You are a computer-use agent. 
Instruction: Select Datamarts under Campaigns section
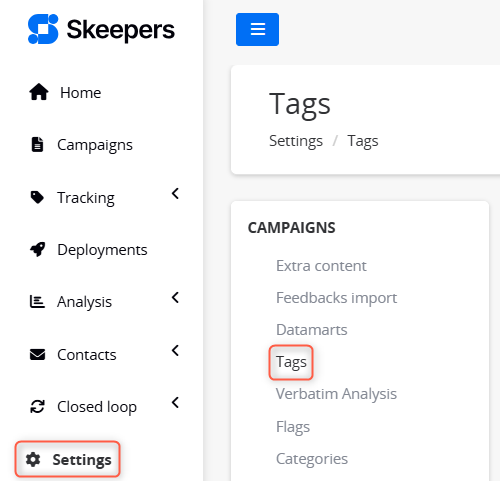(x=312, y=330)
